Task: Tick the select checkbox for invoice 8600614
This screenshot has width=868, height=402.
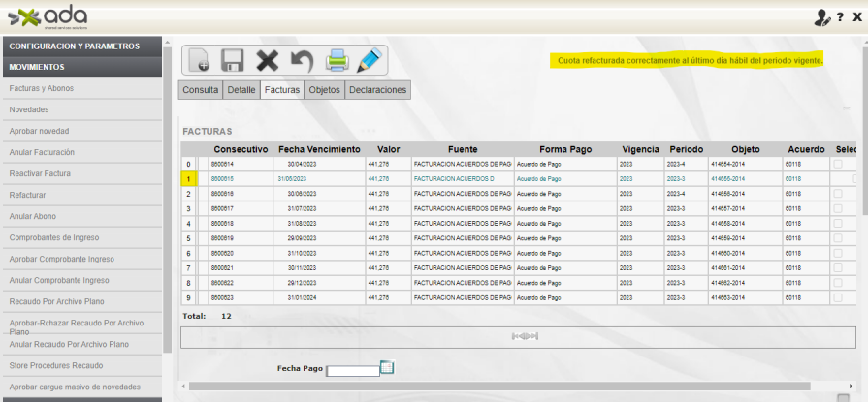Action: (x=837, y=165)
